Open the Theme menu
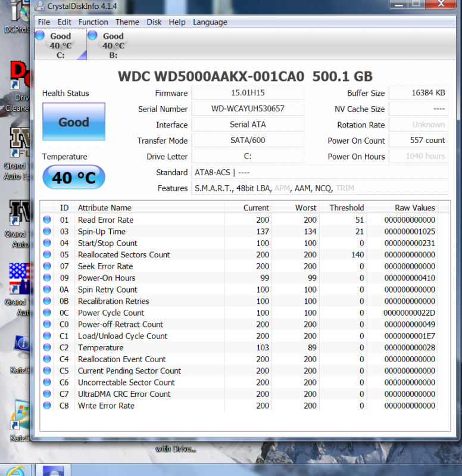Image resolution: width=462 pixels, height=476 pixels. pos(127,22)
